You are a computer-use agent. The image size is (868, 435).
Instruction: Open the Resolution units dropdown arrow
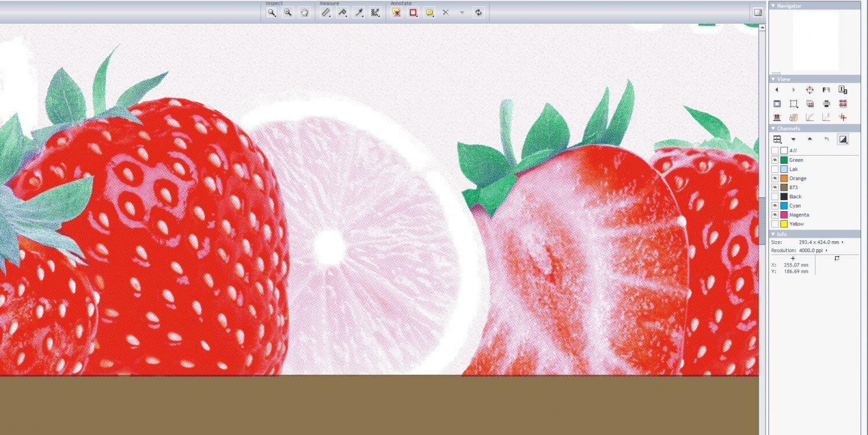click(826, 250)
